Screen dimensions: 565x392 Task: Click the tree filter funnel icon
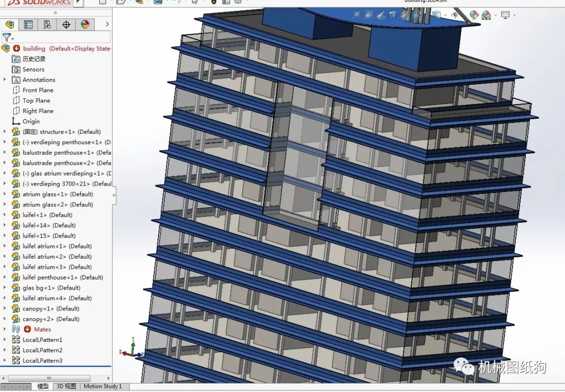[6, 37]
